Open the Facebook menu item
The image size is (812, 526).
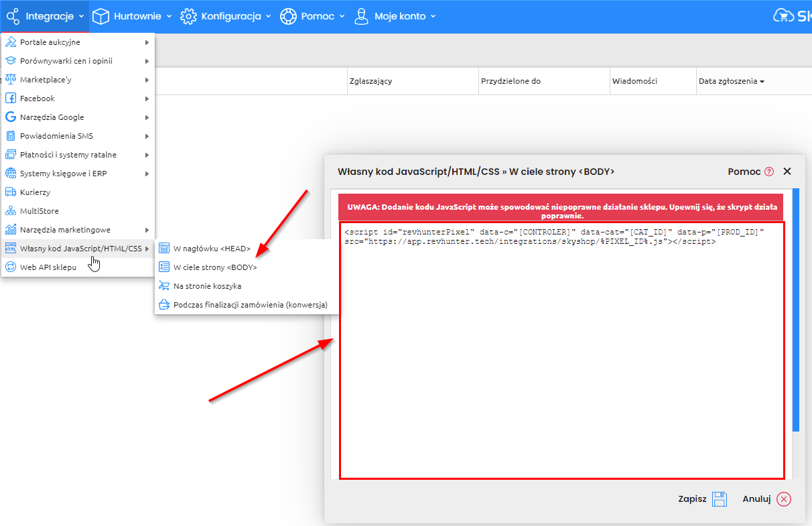[78, 98]
